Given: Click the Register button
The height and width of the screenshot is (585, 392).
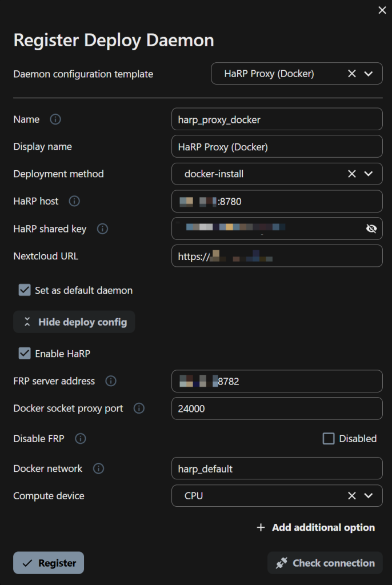Looking at the screenshot, I should coord(49,563).
